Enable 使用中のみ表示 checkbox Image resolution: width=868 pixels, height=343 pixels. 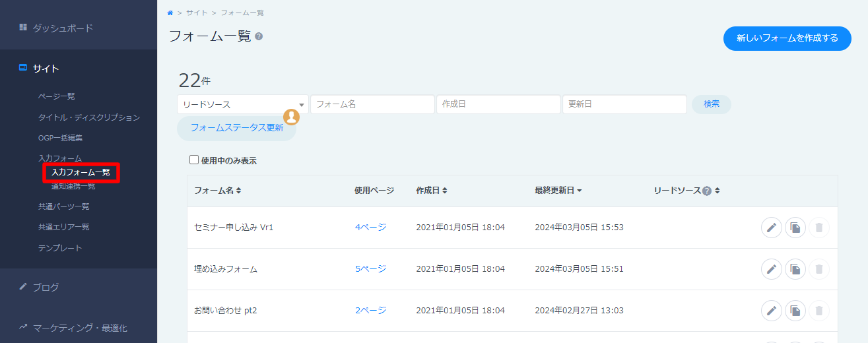194,160
